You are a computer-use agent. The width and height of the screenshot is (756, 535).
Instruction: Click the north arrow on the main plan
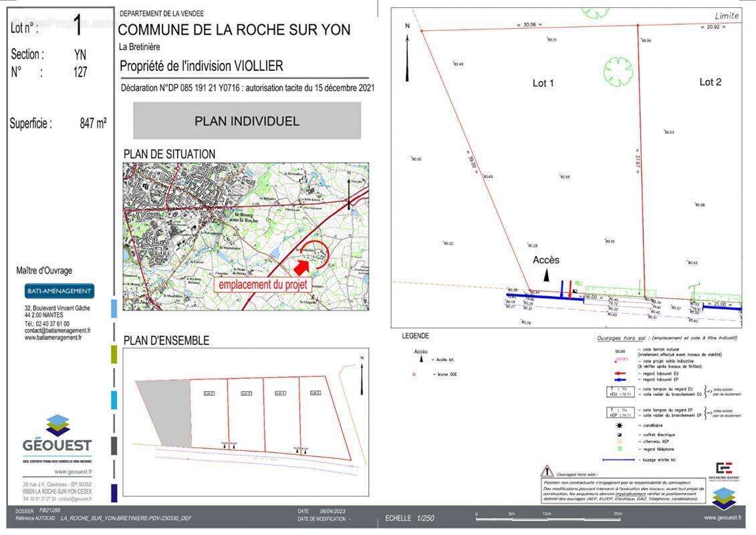[407, 52]
